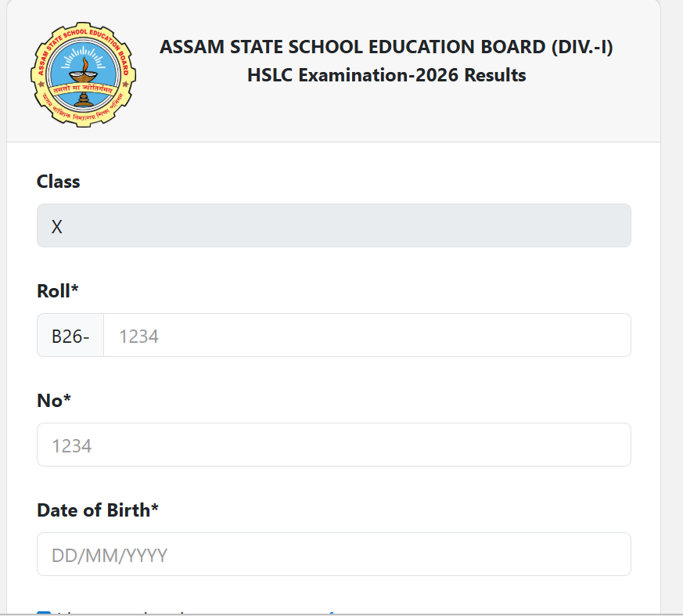Viewport: 683px width, 616px height.
Task: Click the Date of Birth* label
Action: 98,510
